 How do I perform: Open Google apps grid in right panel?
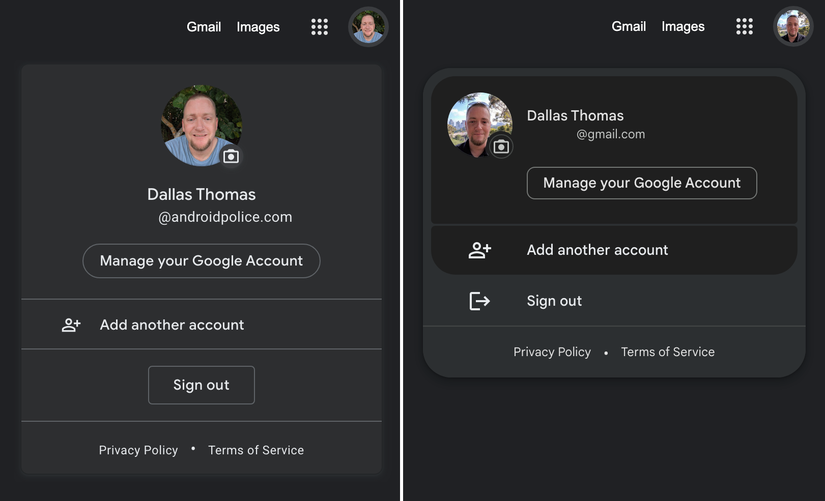pos(744,26)
